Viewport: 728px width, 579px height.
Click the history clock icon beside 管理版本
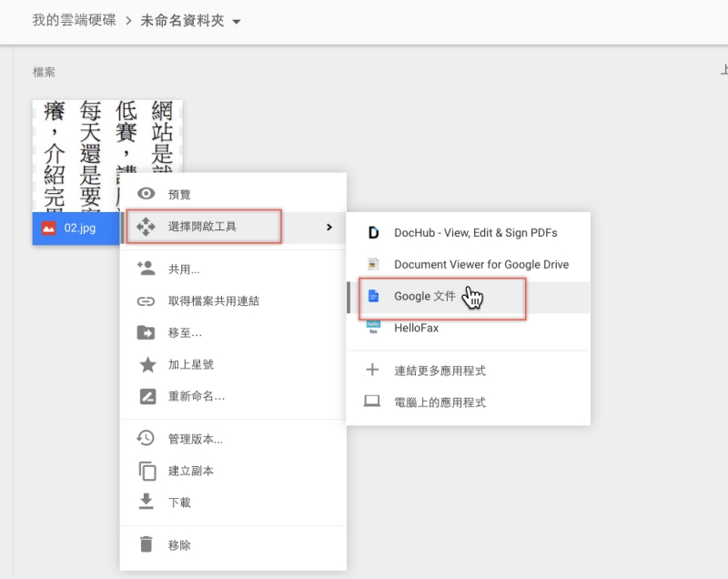pyautogui.click(x=146, y=438)
